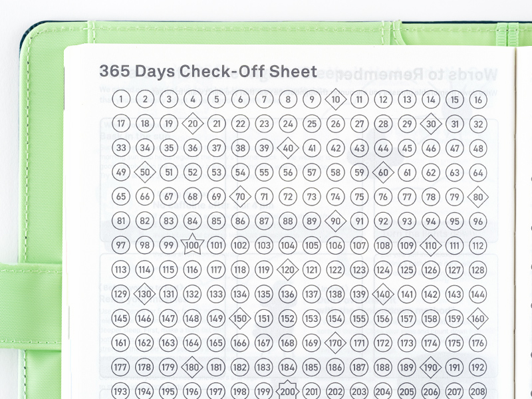Mark circle 177 as done
Viewport: 532px width, 399px height.
(120, 367)
